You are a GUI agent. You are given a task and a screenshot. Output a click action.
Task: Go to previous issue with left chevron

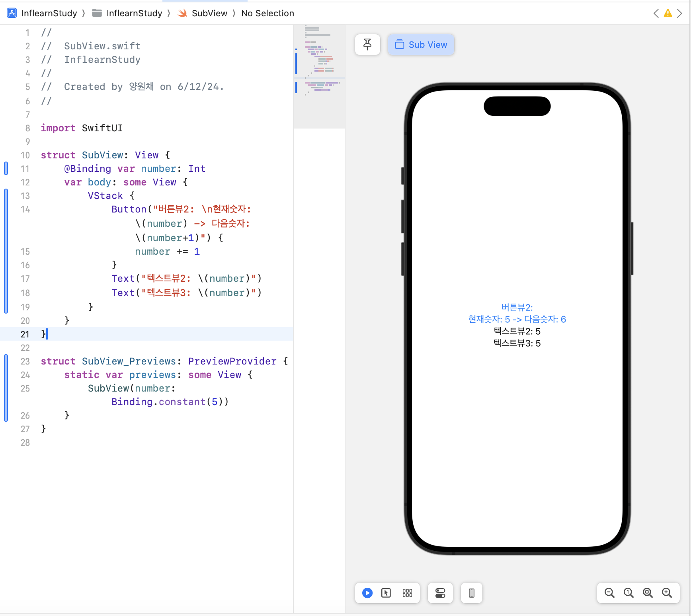656,13
